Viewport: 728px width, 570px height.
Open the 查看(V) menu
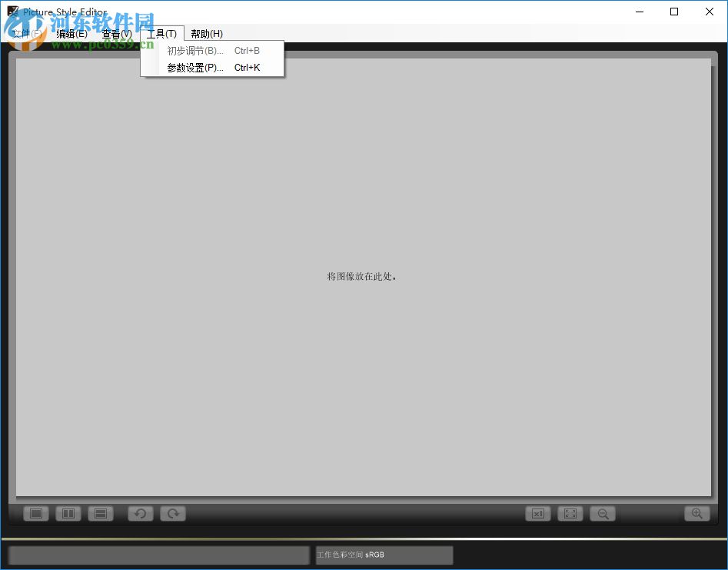click(x=115, y=33)
